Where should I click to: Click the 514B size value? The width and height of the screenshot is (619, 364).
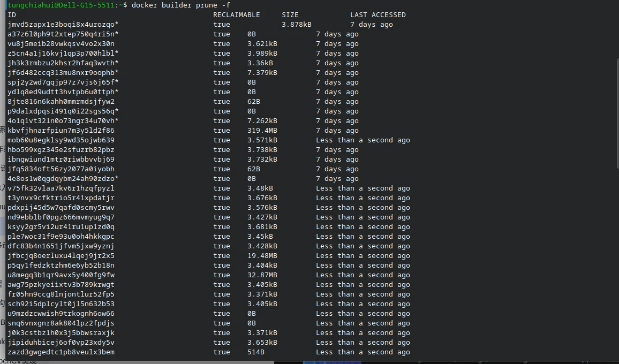[x=256, y=352]
